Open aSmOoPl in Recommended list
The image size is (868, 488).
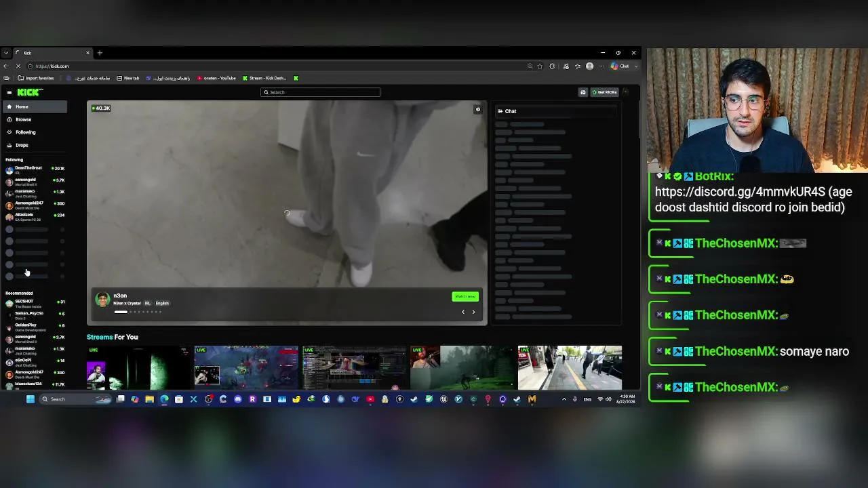(x=35, y=362)
